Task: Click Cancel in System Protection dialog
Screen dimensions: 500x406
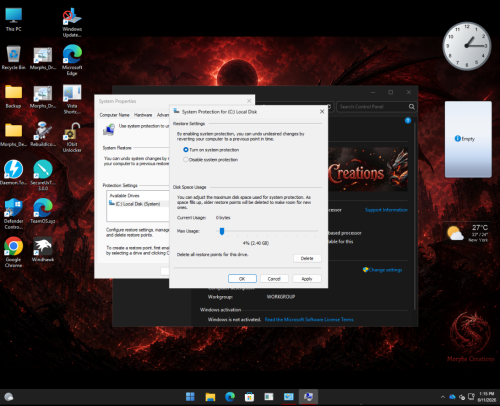Action: [x=274, y=279]
